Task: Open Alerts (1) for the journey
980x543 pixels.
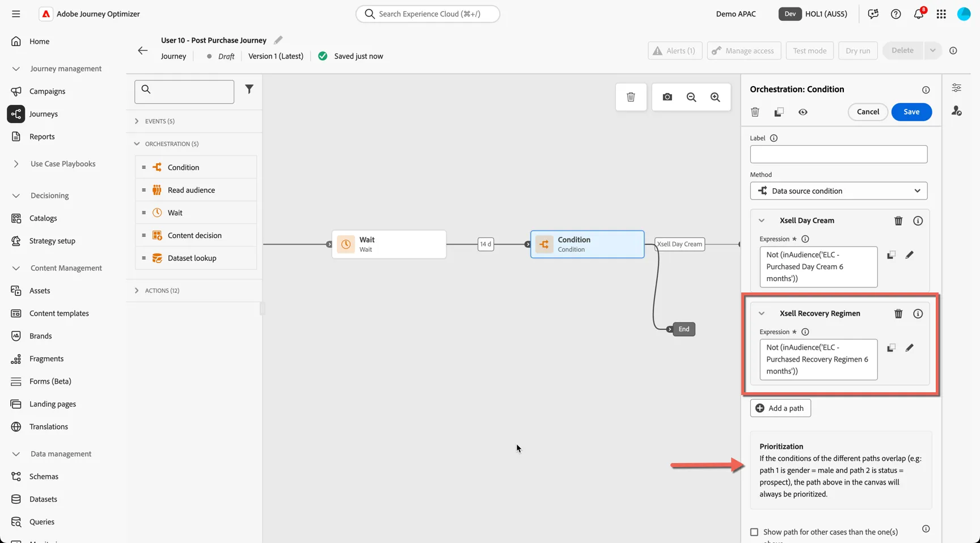Action: (674, 50)
